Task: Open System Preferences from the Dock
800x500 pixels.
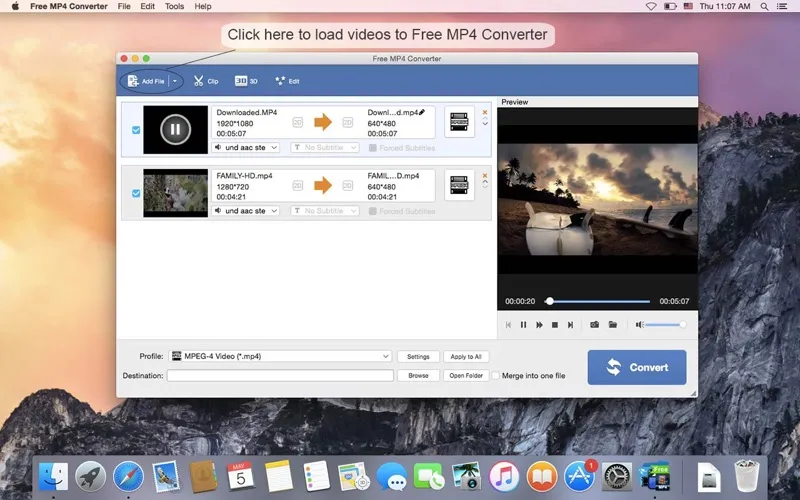Action: point(617,476)
